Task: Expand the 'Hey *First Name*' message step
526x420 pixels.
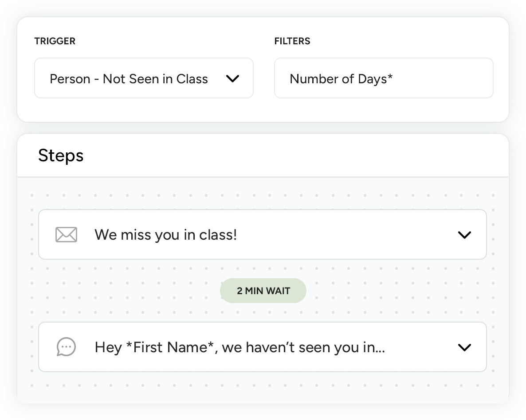Action: click(464, 347)
